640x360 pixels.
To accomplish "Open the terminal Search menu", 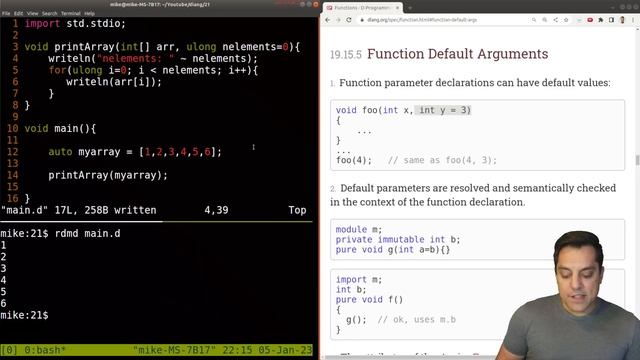I will [x=49, y=13].
